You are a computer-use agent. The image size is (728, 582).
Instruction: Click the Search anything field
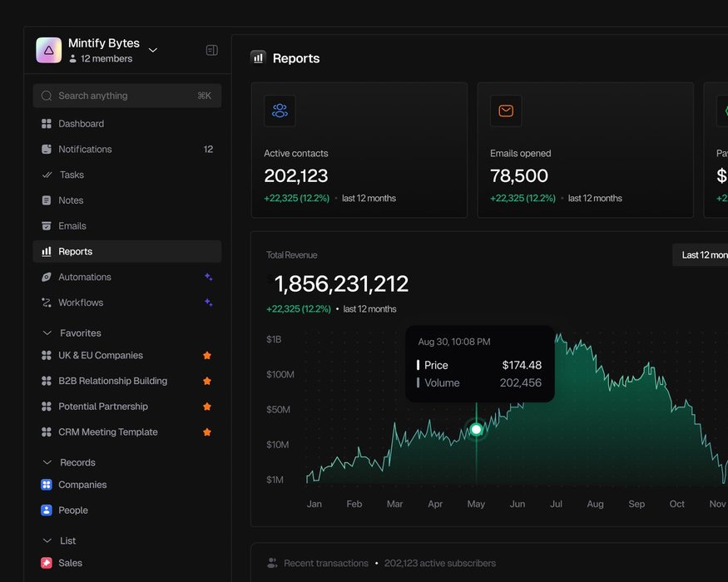click(126, 96)
